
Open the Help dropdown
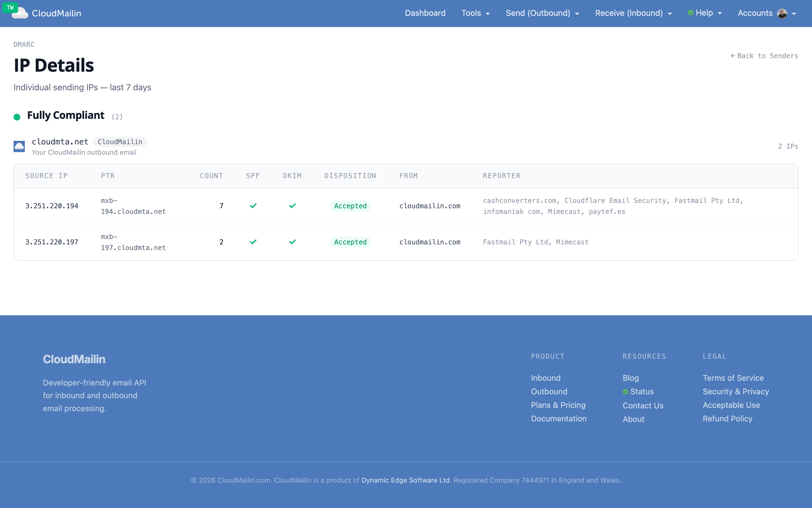click(705, 13)
